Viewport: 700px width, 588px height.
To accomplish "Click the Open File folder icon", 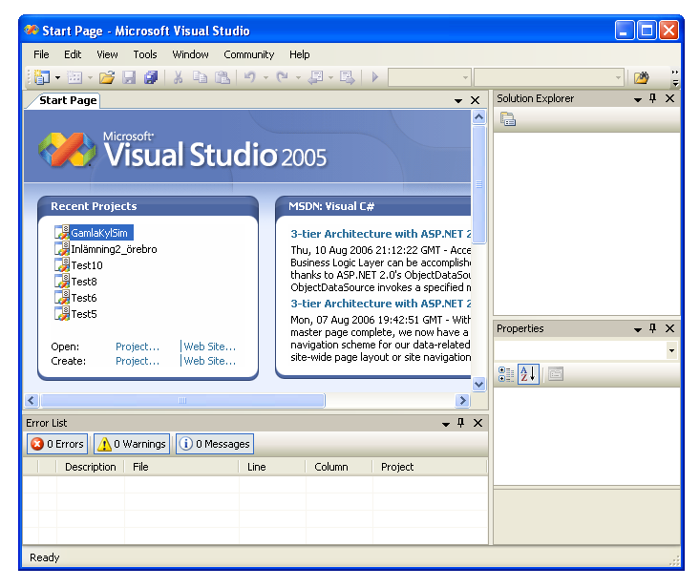I will [107, 77].
